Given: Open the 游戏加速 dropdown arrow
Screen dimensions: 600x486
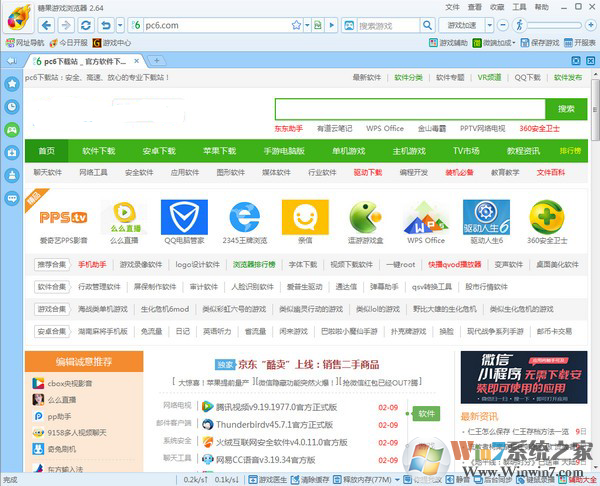Looking at the screenshot, I should click(489, 26).
